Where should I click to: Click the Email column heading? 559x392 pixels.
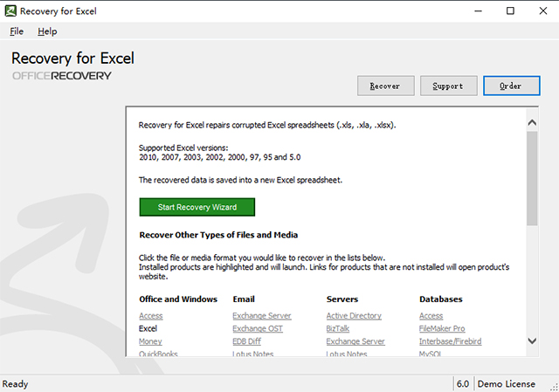click(x=244, y=299)
